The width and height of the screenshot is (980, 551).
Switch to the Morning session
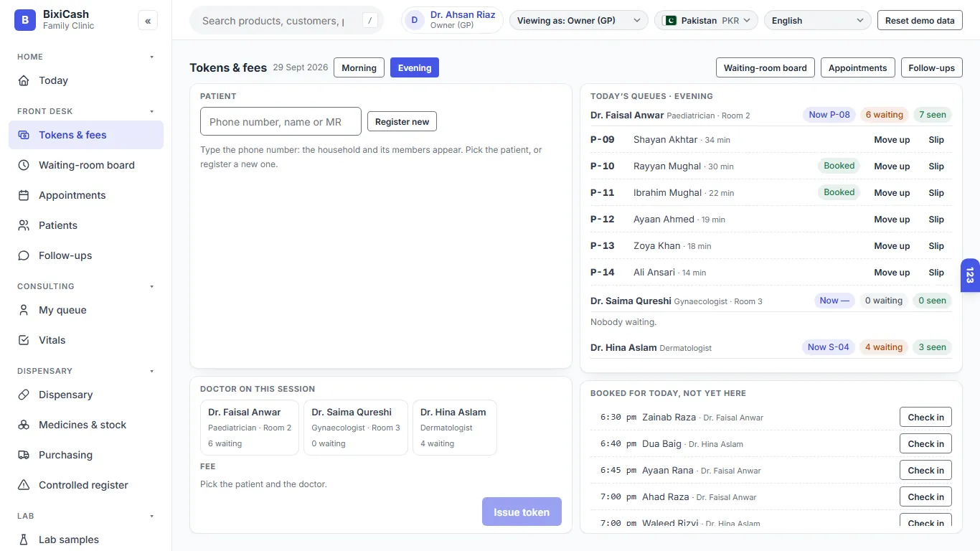pos(359,67)
